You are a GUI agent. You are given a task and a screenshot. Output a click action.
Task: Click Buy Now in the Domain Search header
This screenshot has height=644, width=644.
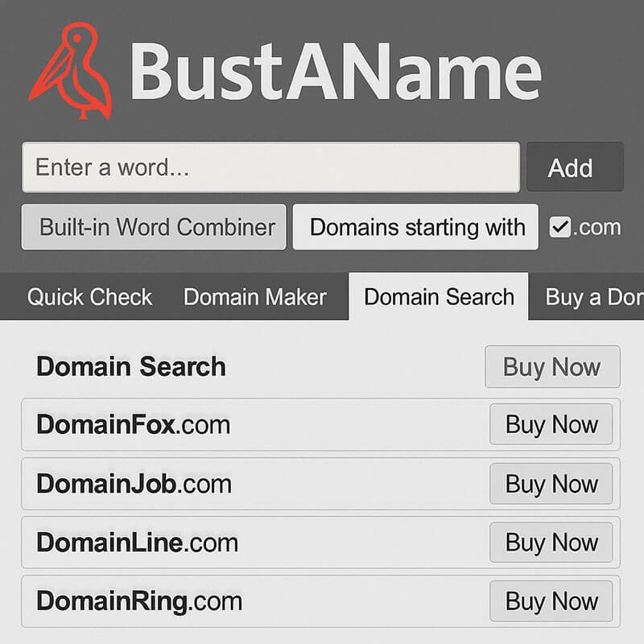[x=551, y=367]
